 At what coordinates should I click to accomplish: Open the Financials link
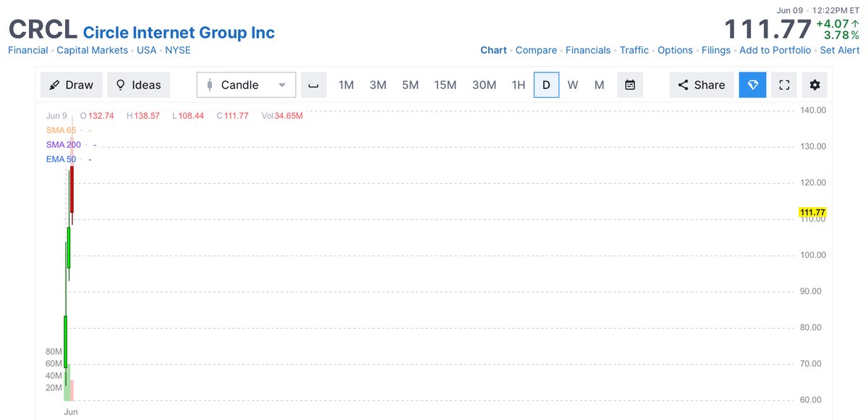(588, 50)
